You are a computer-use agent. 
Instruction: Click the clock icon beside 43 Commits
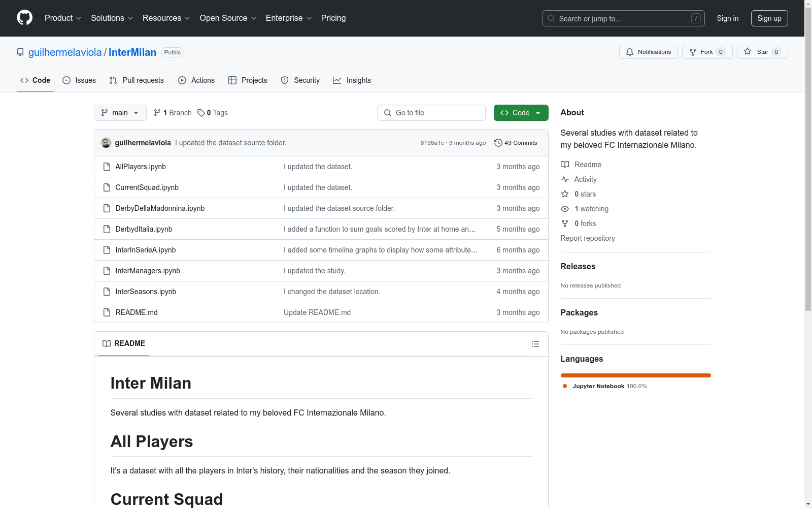point(498,143)
